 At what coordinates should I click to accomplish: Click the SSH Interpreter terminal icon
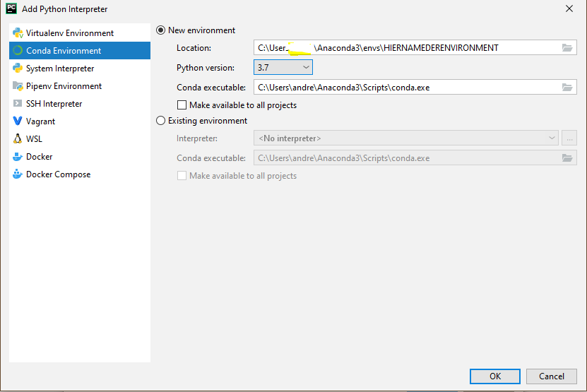tap(18, 103)
